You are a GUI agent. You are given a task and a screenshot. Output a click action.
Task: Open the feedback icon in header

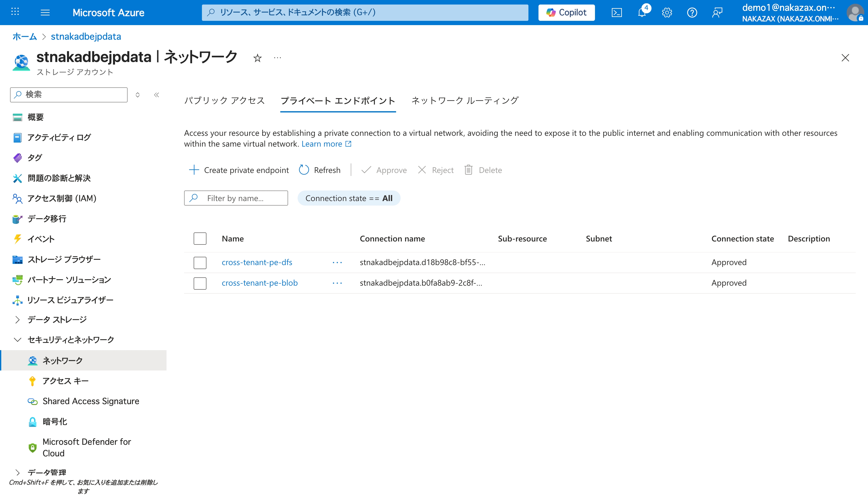(x=717, y=13)
